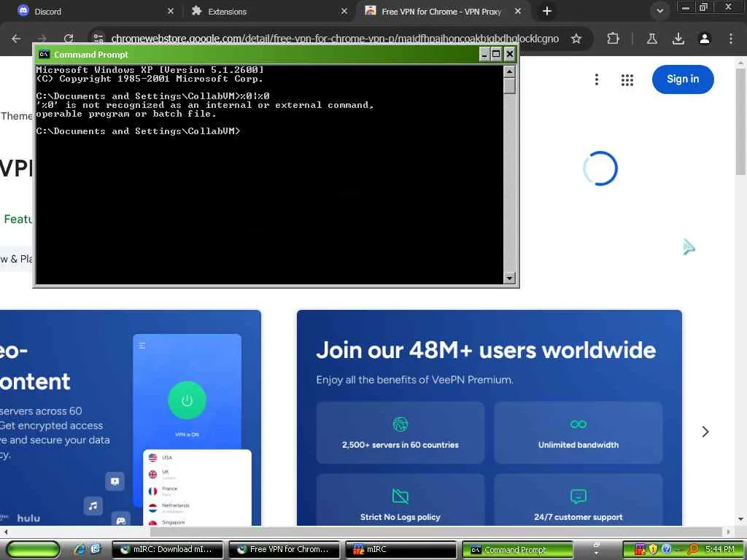Click '24/7 customer support' card
The width and height of the screenshot is (747, 560).
click(x=578, y=500)
